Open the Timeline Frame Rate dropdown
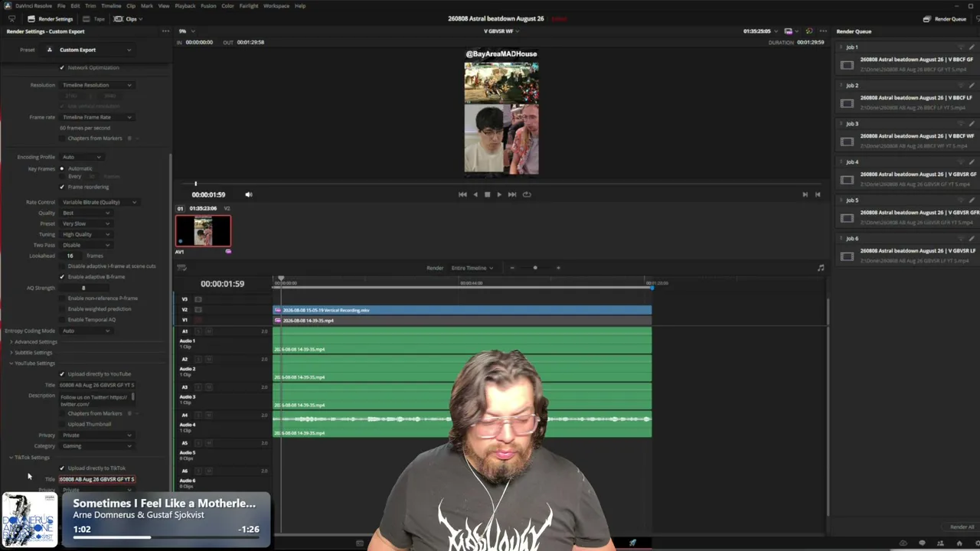The width and height of the screenshot is (980, 551). point(96,117)
